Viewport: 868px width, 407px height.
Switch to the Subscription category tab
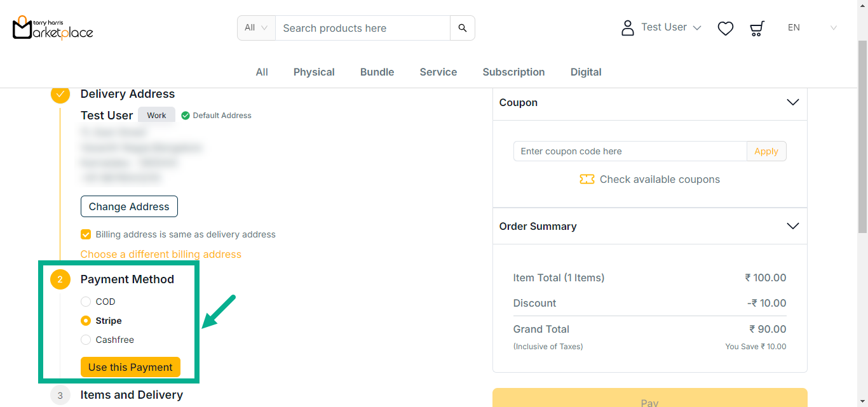(x=513, y=72)
